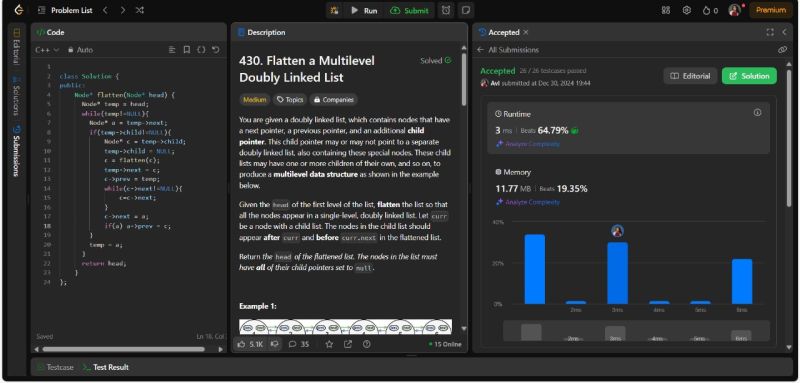This screenshot has width=800, height=383.
Task: Click the curly braces snippet icon
Action: 201,50
